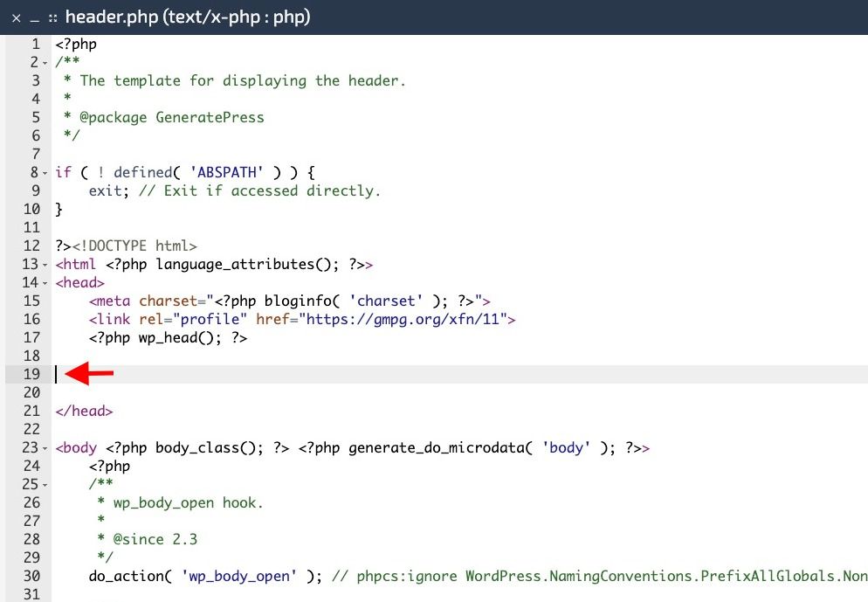Minimize the header.php editor panel

35,20
